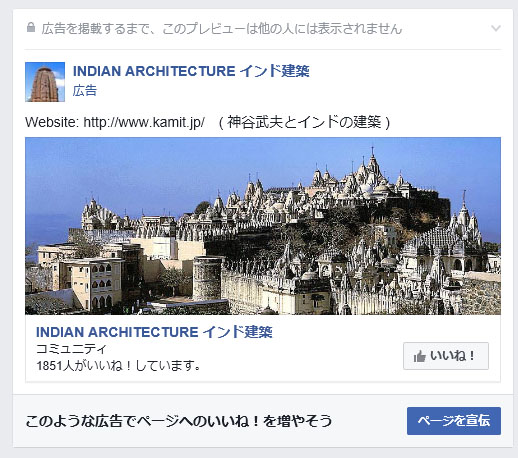
Task: Open the INDIAN ARCHITECTURE インド建築 link below the image
Action: tap(154, 332)
